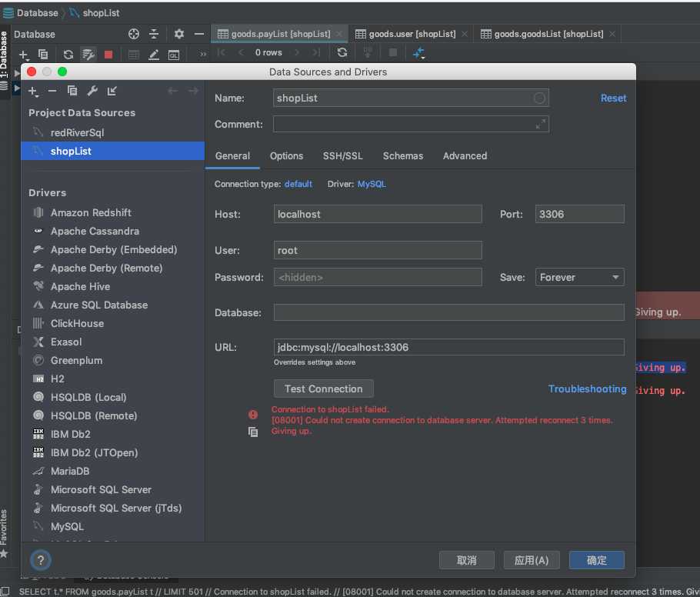Switch to goods.payList [shopList] editor tab
The height and width of the screenshot is (597, 700).
point(280,34)
